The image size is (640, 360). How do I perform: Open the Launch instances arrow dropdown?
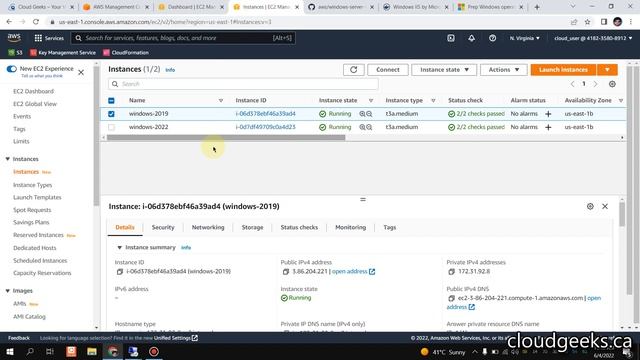[607, 70]
